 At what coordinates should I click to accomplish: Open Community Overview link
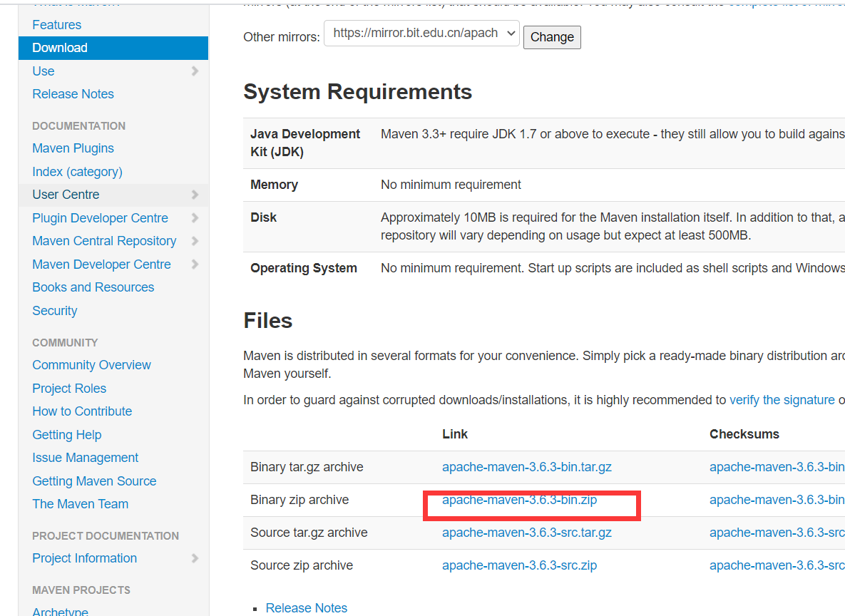pyautogui.click(x=91, y=365)
